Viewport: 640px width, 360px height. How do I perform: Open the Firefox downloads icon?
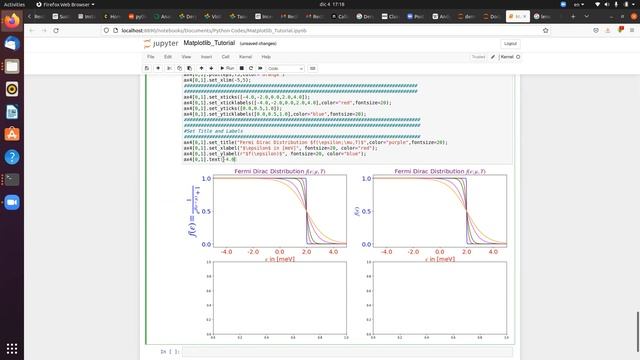tap(608, 31)
